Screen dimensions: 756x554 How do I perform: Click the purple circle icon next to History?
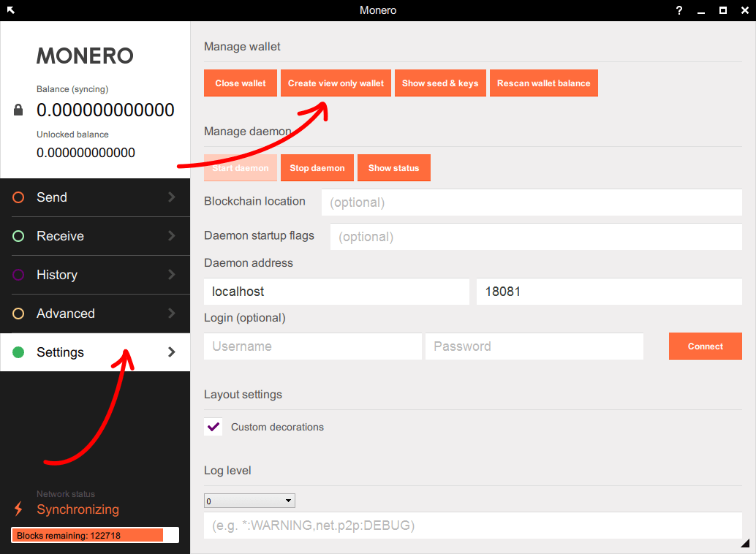(19, 275)
